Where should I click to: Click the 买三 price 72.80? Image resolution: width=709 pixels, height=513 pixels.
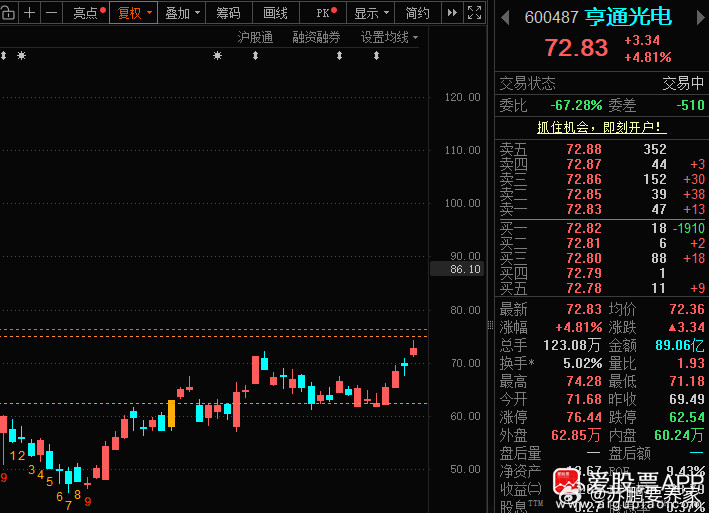click(584, 258)
